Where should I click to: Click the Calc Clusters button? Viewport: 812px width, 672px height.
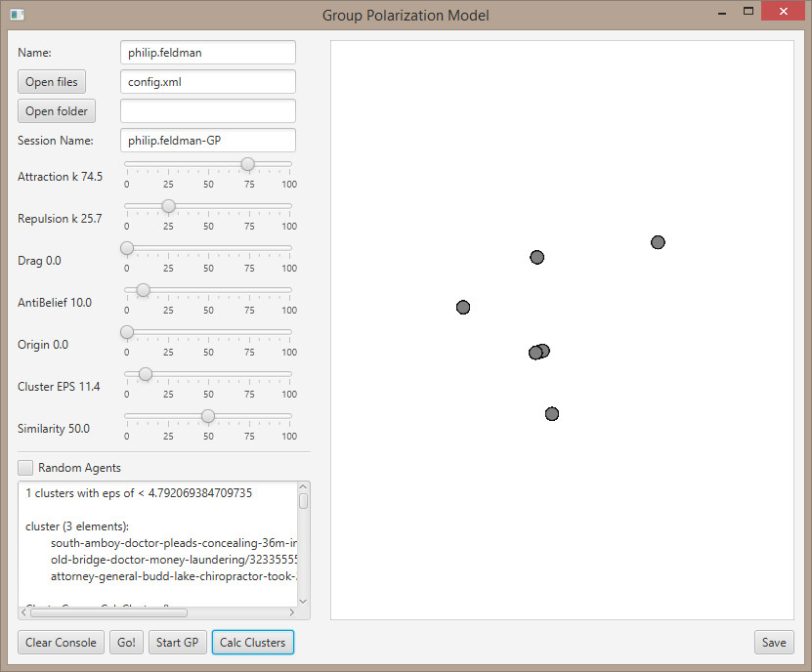point(252,642)
